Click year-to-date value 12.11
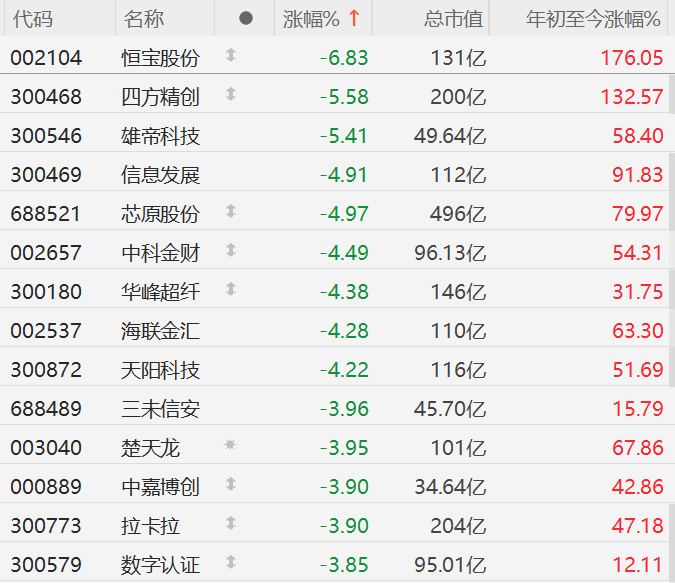 [x=638, y=564]
